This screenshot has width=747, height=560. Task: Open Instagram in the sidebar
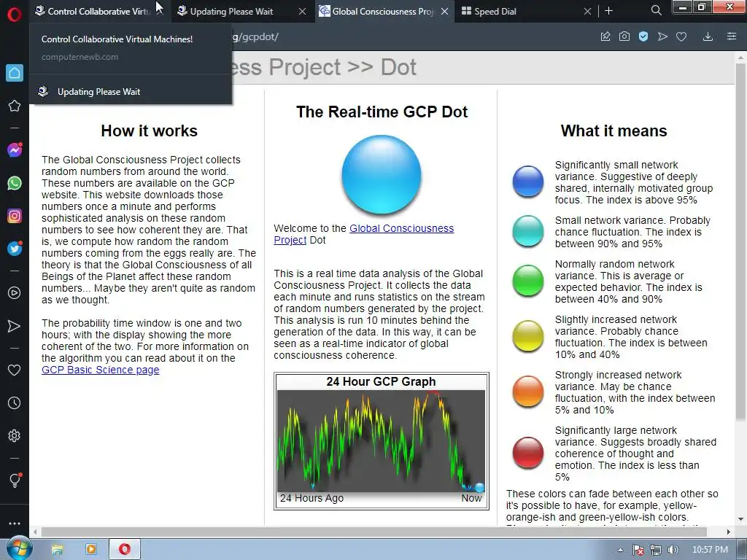(x=15, y=216)
